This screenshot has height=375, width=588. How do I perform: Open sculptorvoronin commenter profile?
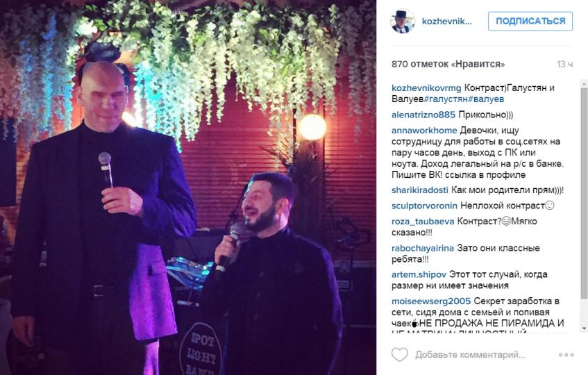click(424, 206)
